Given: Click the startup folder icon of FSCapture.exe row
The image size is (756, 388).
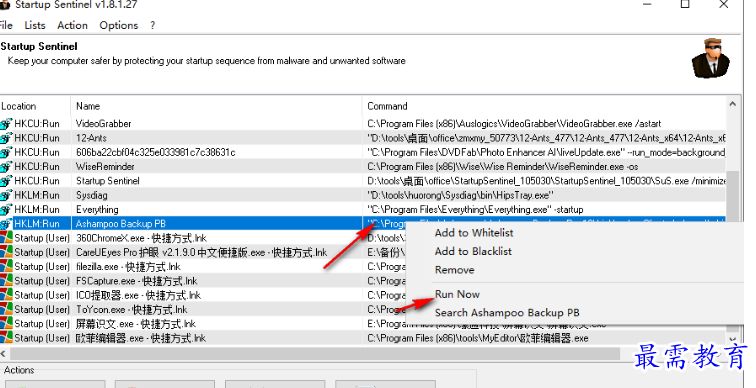Looking at the screenshot, I should pyautogui.click(x=6, y=281).
